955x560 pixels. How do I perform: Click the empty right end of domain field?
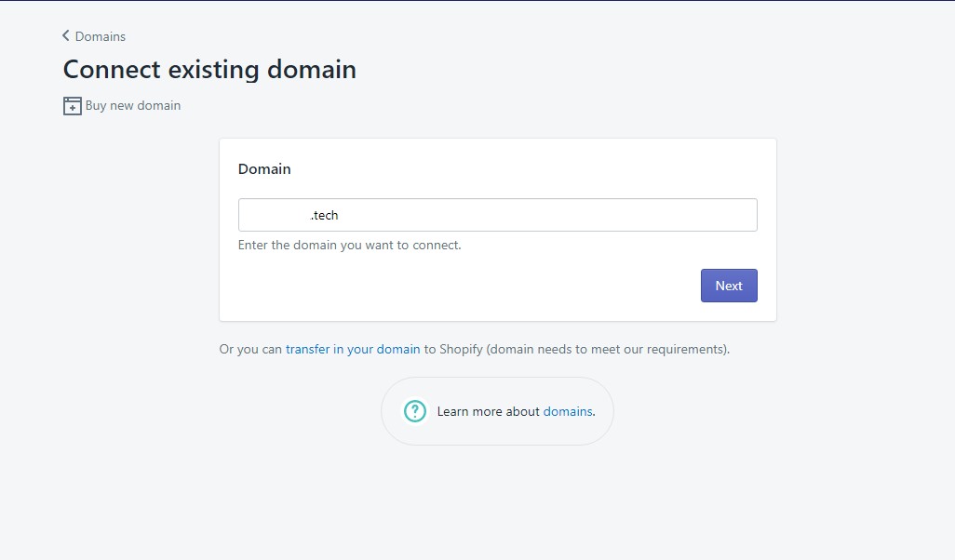pyautogui.click(x=707, y=215)
